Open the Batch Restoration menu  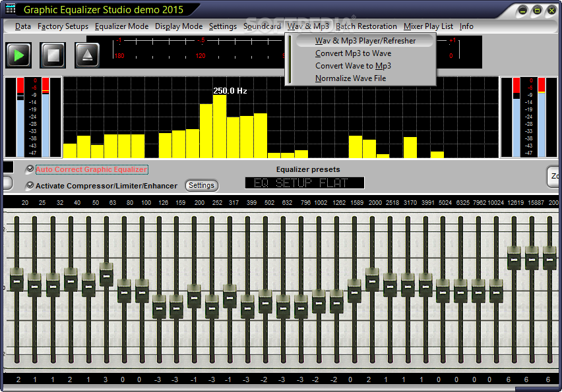pos(366,26)
